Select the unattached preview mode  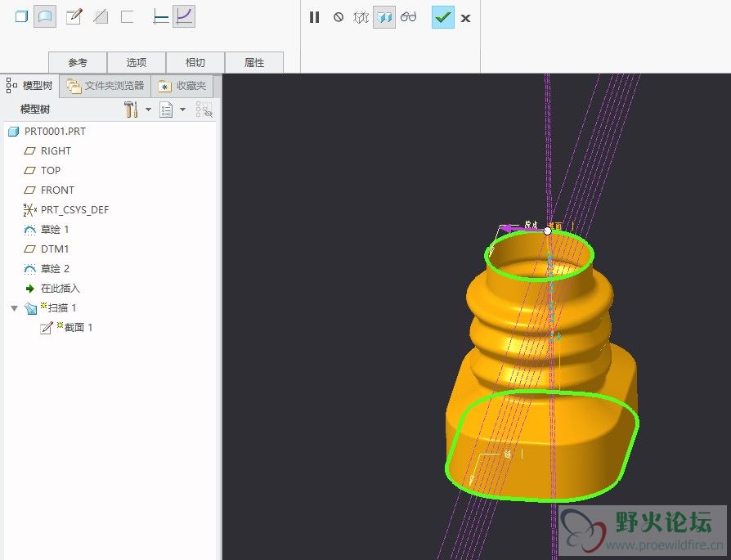pos(361,17)
